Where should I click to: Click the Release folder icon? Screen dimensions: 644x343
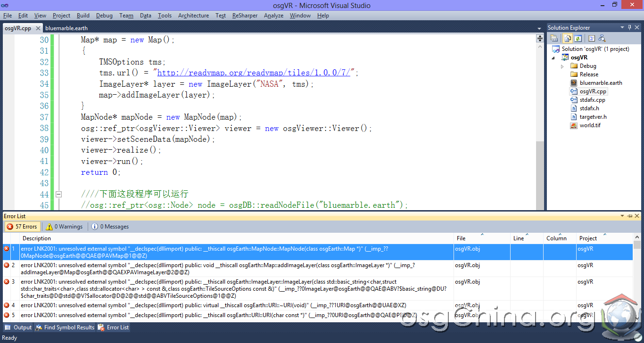pos(574,74)
